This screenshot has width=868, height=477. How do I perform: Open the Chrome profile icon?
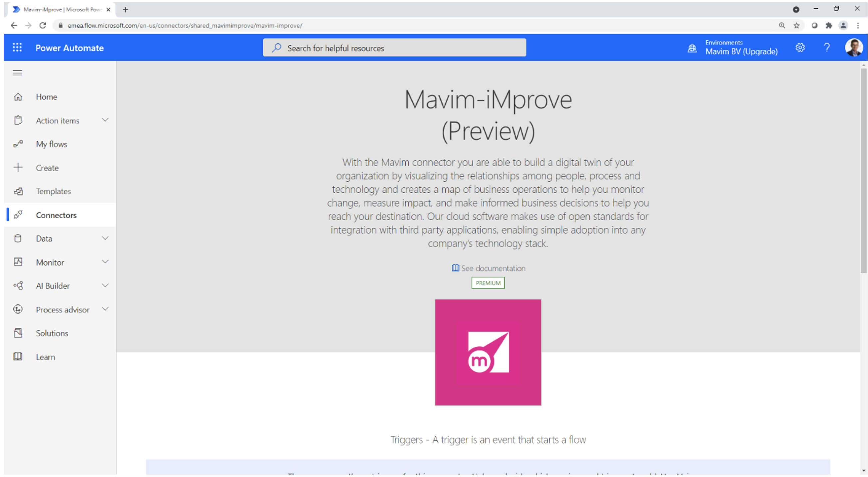click(843, 25)
